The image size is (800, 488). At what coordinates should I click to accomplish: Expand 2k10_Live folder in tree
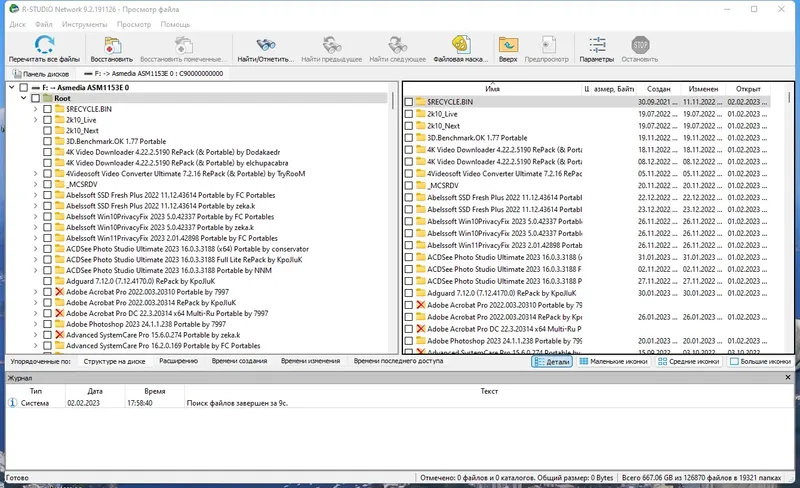point(35,119)
